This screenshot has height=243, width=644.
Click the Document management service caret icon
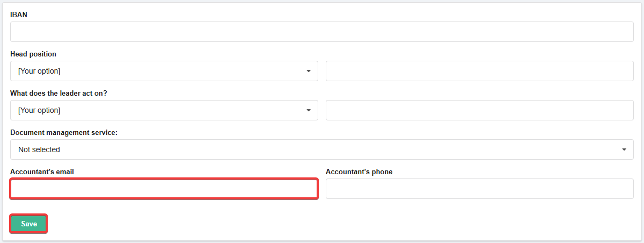pos(624,149)
